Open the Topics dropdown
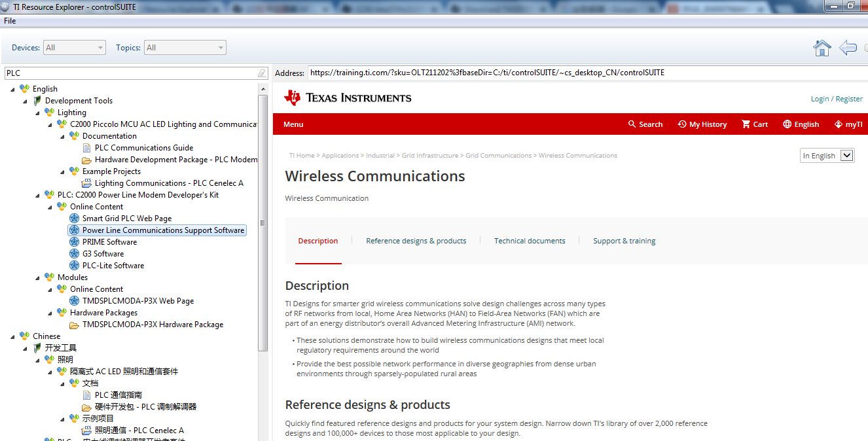Screen dimensions: 868x441 coord(185,48)
